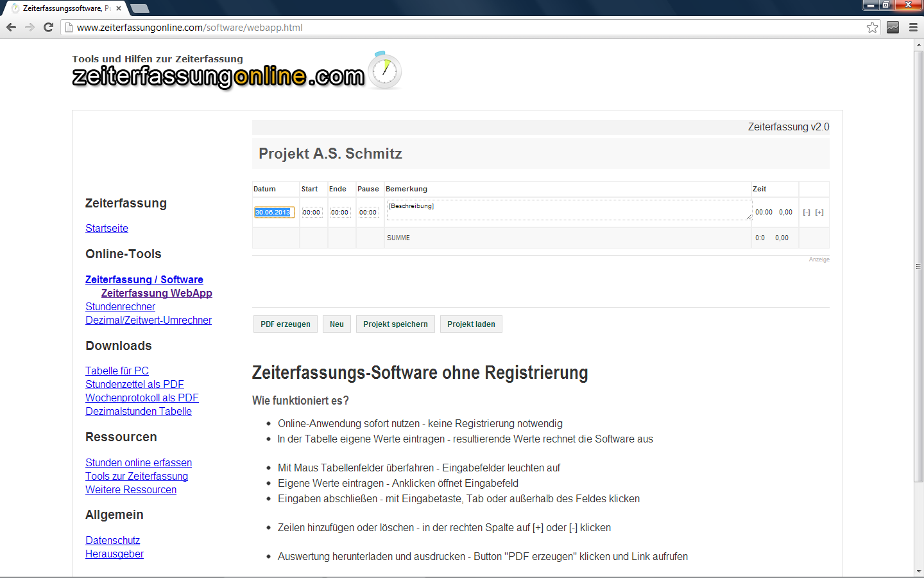Click the browser back arrow
This screenshot has width=924, height=578.
(x=11, y=27)
